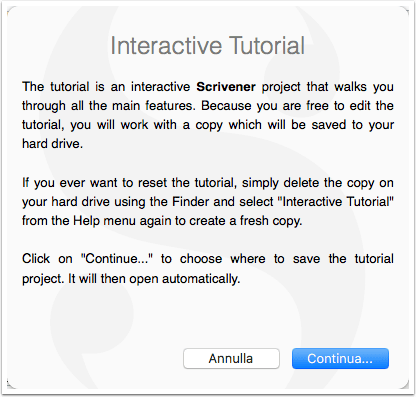This screenshot has height=397, width=416.
Task: Click the sentence "It will then open automatically."
Action: tap(154, 279)
